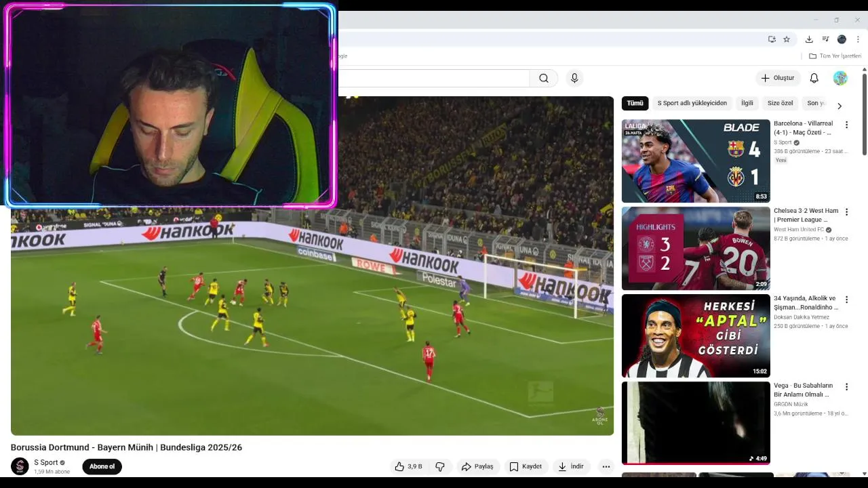Close the Chrome window
Viewport: 868px width, 488px height.
pos(857,20)
